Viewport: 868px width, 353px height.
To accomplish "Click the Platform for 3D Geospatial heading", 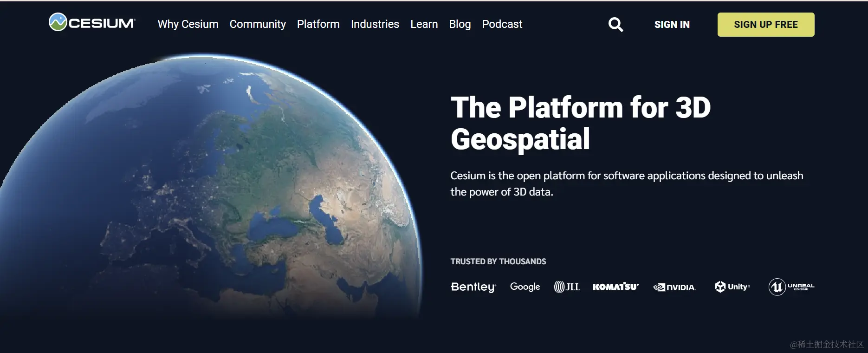I will (581, 123).
